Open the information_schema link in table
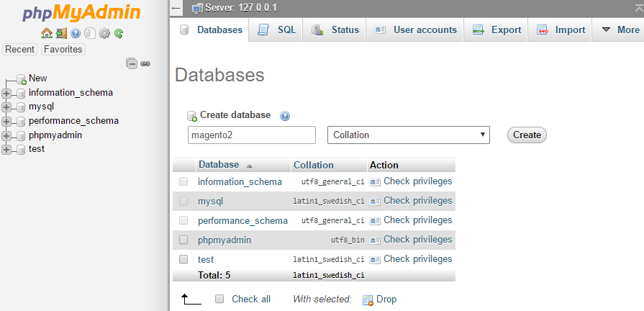The height and width of the screenshot is (311, 644). click(240, 181)
